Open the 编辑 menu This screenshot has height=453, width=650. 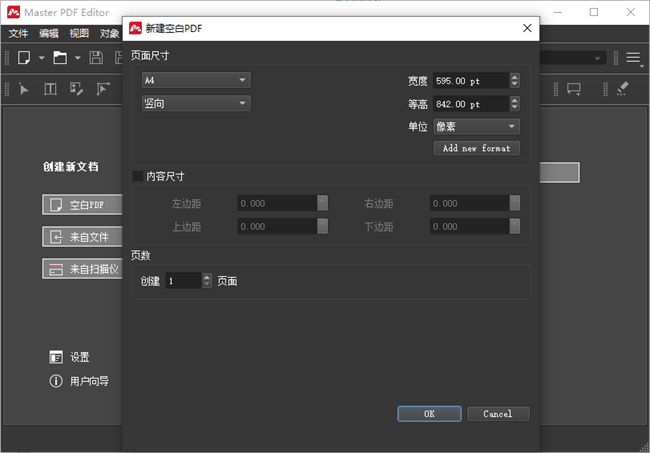point(49,34)
